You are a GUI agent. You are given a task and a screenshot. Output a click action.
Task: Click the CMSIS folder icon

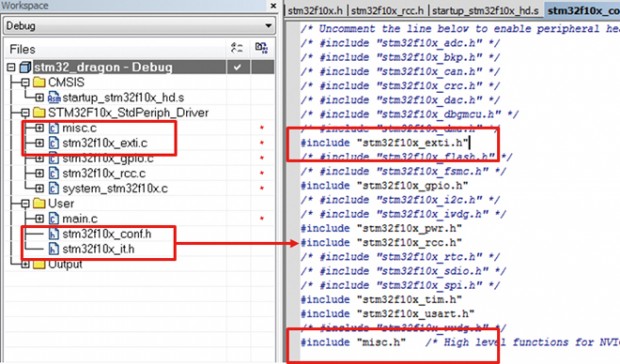pos(39,82)
